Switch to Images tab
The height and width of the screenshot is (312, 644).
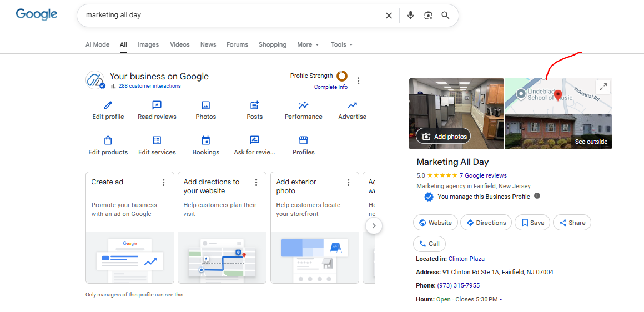tap(148, 44)
